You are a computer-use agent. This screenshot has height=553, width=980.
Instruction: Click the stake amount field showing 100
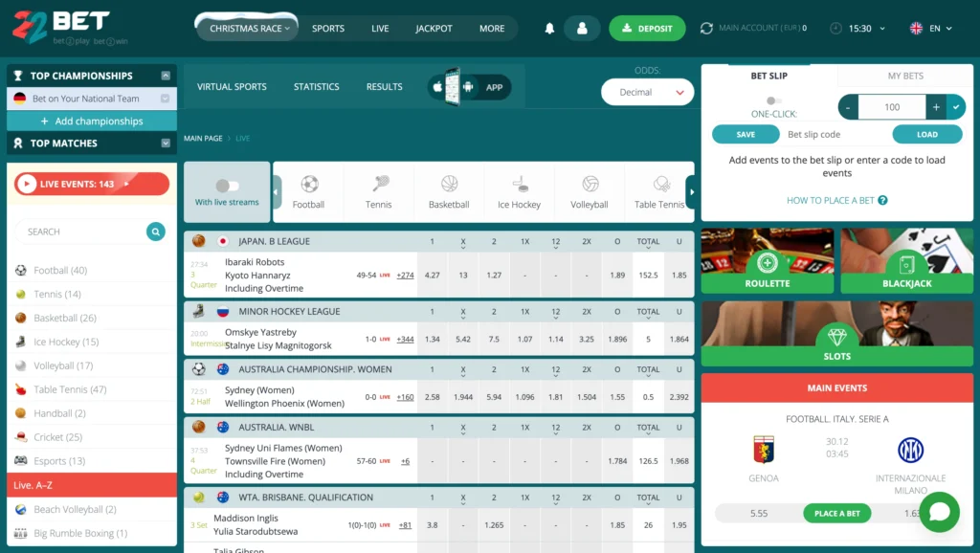(x=892, y=107)
